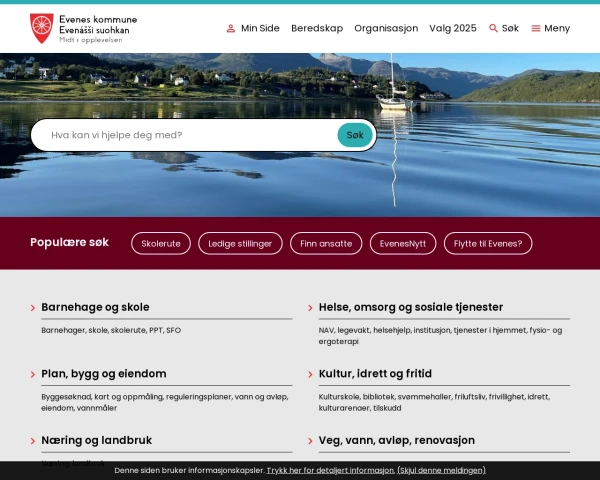This screenshot has height=480, width=600.
Task: Click chevron beside Næring og landbruk
Action: pyautogui.click(x=33, y=441)
